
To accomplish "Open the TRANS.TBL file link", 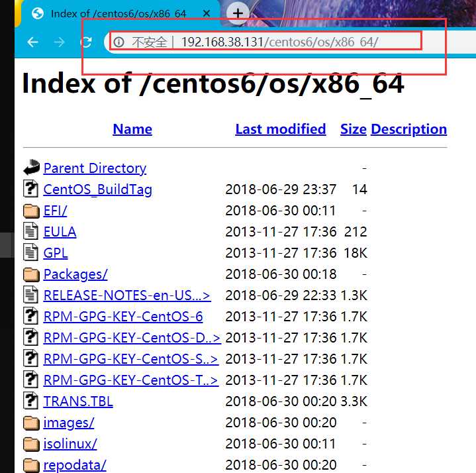I will tap(78, 401).
